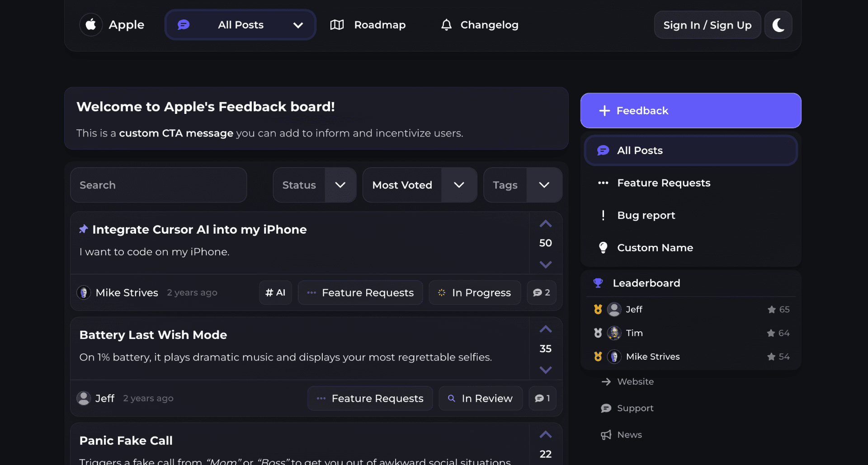The width and height of the screenshot is (868, 465).
Task: Click the plus icon on Feedback button
Action: coord(604,111)
